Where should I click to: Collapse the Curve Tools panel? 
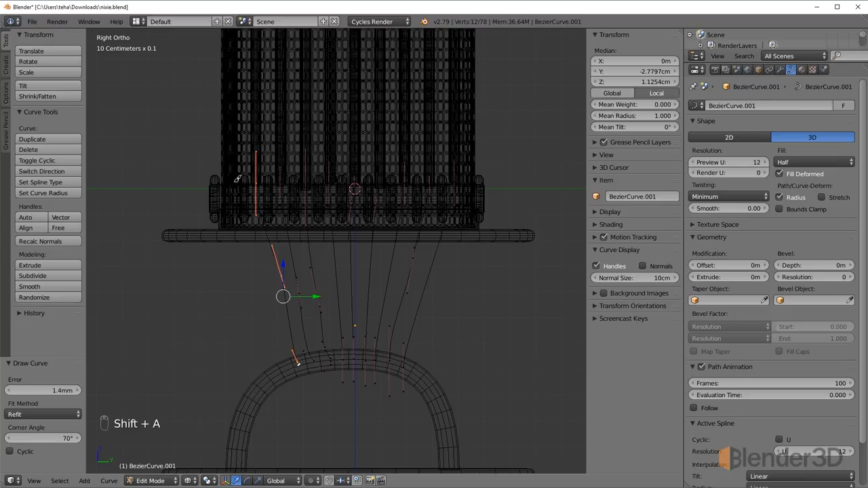pos(41,112)
